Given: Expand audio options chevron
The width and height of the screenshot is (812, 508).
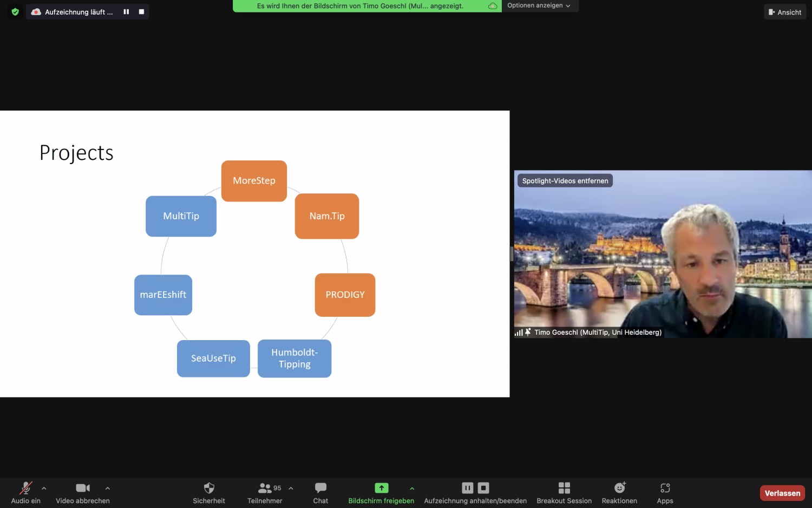Looking at the screenshot, I should pyautogui.click(x=44, y=488).
